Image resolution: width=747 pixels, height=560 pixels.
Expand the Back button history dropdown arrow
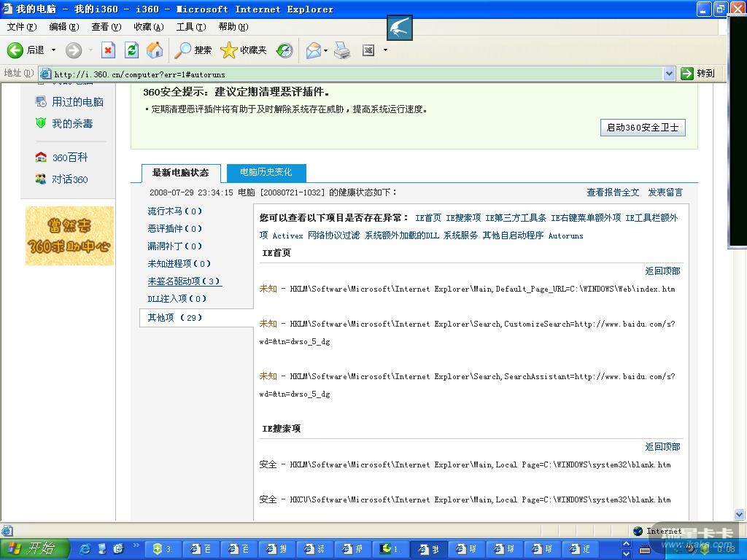[x=53, y=50]
